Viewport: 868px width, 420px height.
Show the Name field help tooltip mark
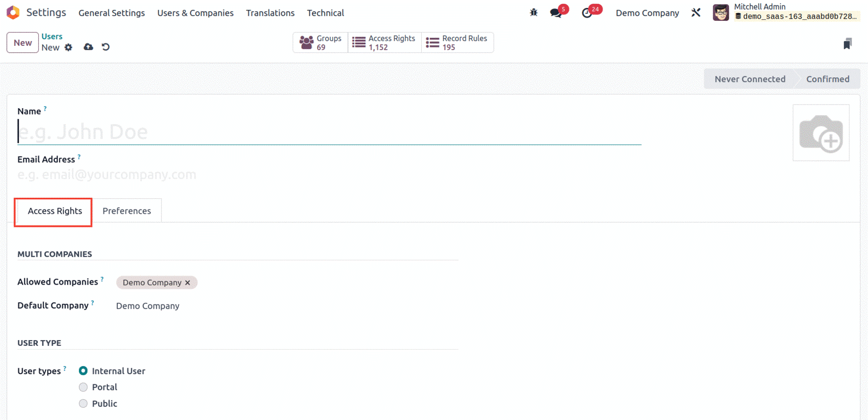pyautogui.click(x=45, y=108)
